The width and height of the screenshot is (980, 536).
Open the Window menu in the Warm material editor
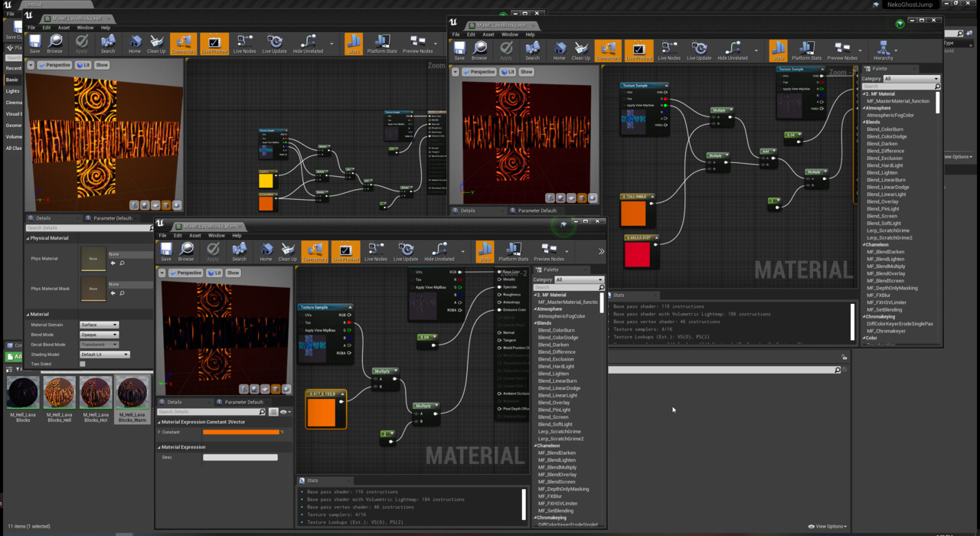click(217, 236)
